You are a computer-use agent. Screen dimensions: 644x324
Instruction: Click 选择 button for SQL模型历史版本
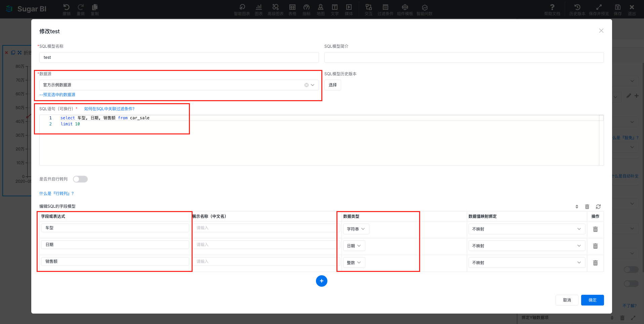tap(333, 85)
